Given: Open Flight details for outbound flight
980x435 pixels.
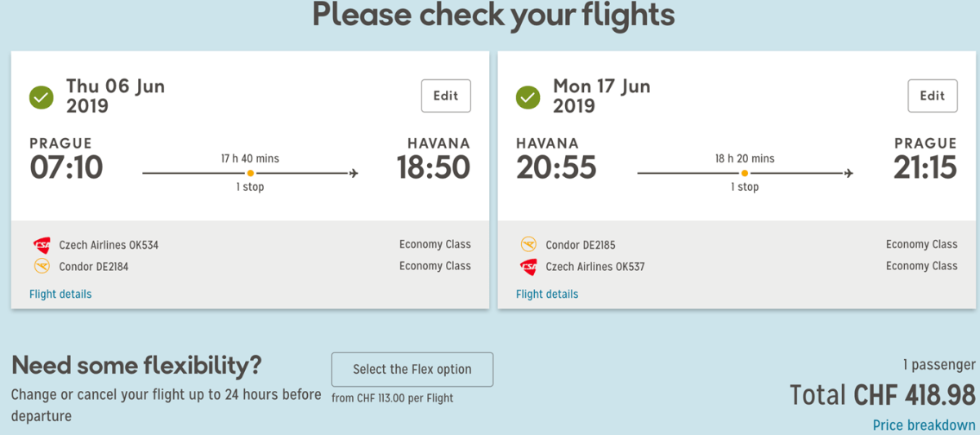Looking at the screenshot, I should pos(60,294).
